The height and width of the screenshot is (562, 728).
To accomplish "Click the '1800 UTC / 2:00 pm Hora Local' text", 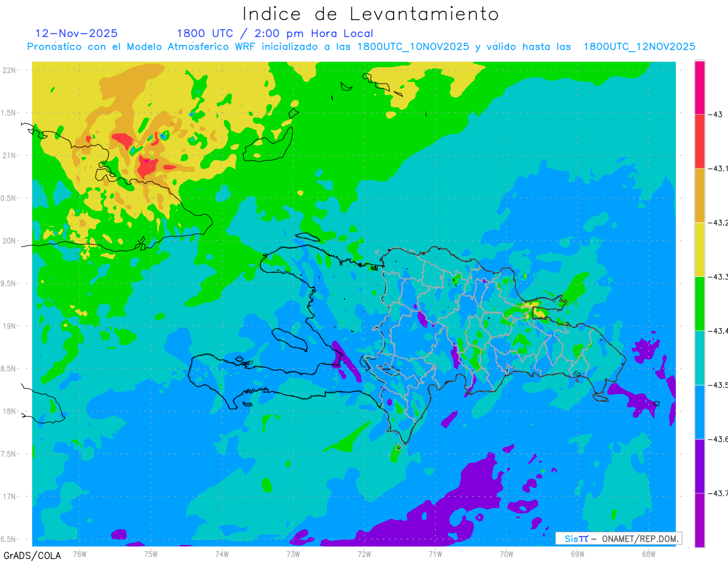I will [x=275, y=33].
